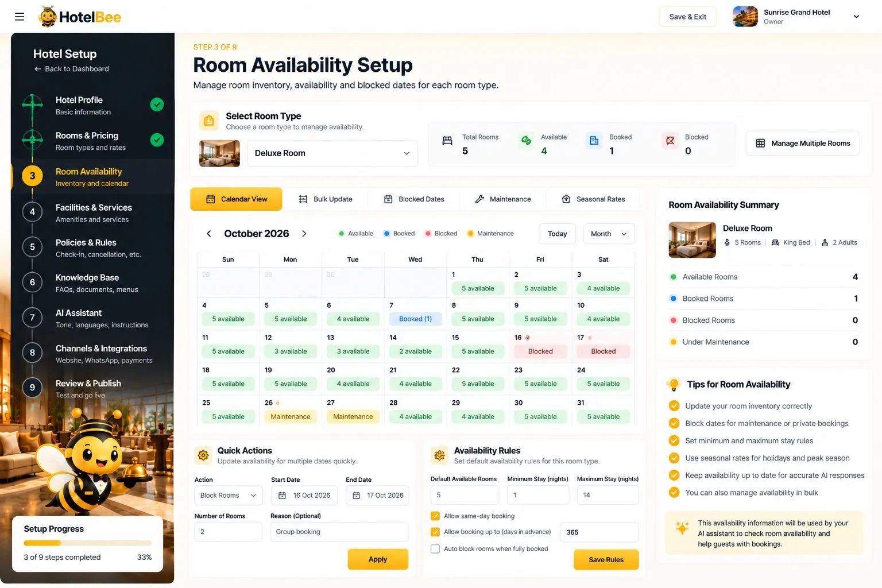Screen dimensions: 882x588
Task: Click the Hotel Profile completed checkmark
Action: tap(157, 105)
